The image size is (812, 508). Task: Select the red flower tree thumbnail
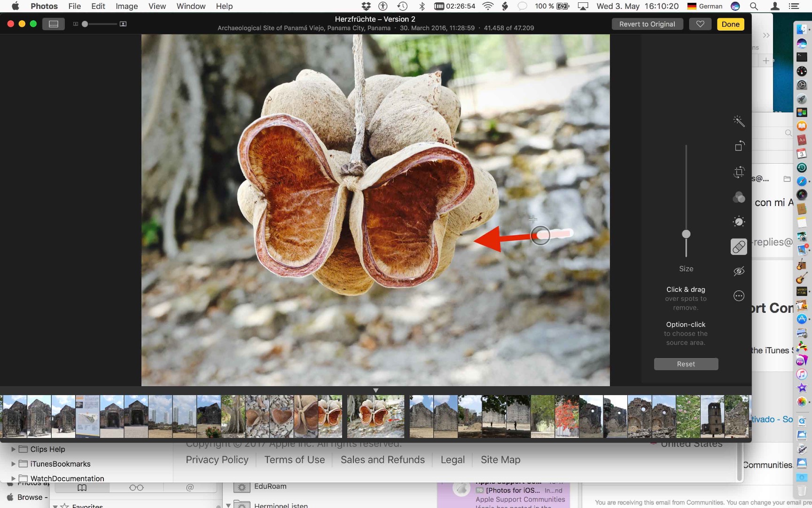566,417
